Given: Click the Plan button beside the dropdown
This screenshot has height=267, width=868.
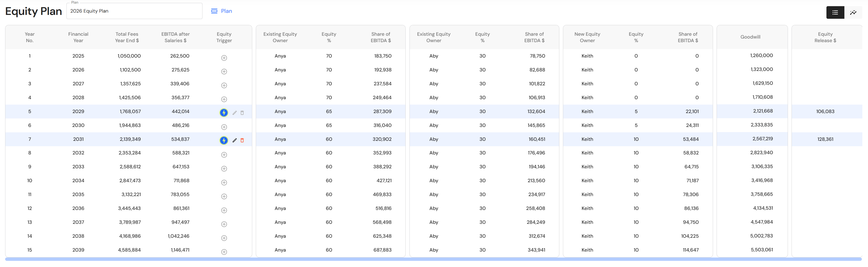Looking at the screenshot, I should coord(222,11).
